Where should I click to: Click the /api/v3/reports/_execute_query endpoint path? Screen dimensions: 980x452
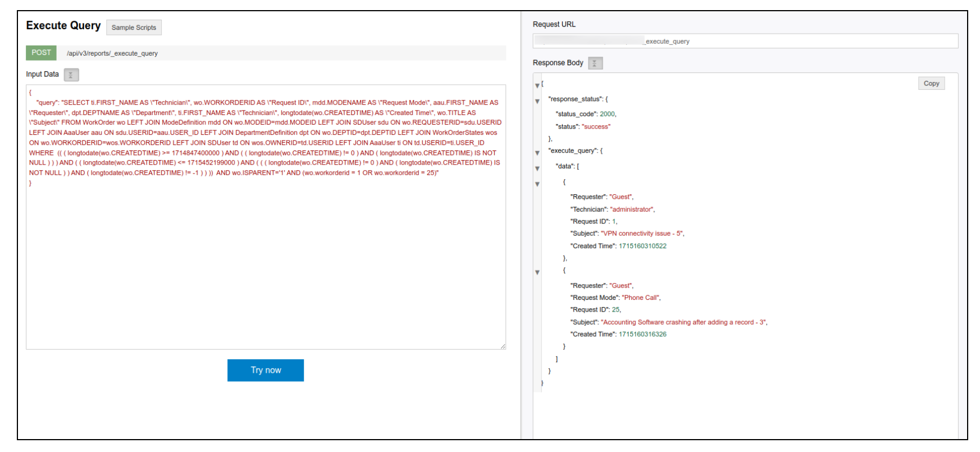(112, 53)
